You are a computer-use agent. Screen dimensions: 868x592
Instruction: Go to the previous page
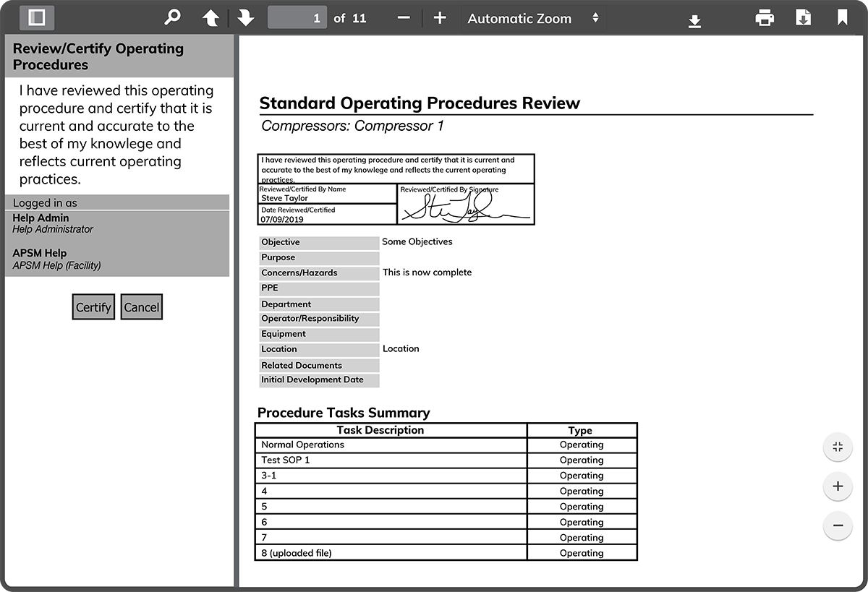(210, 18)
